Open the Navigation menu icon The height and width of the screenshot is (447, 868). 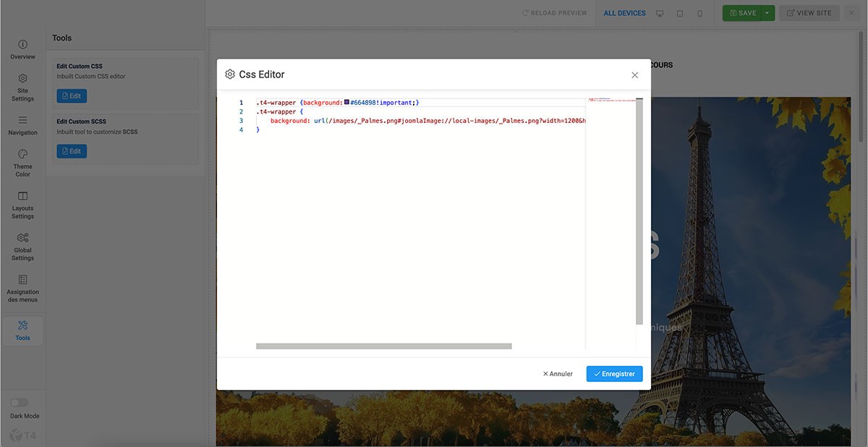[x=22, y=120]
